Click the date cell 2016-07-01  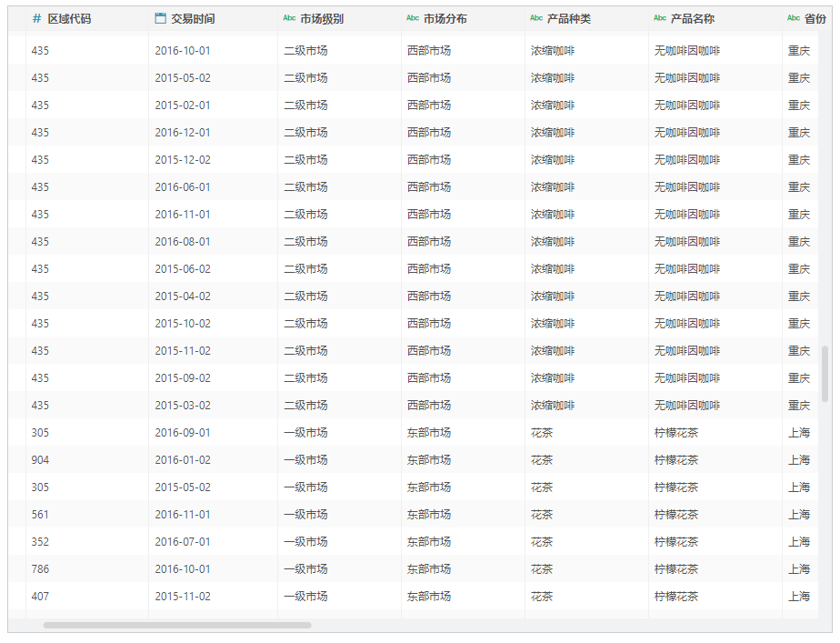[x=183, y=542]
